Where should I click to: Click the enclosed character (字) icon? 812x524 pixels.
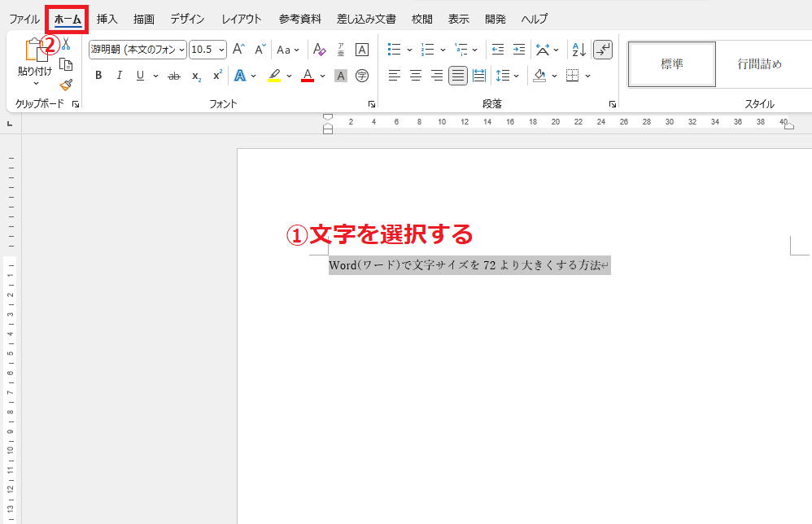click(362, 76)
